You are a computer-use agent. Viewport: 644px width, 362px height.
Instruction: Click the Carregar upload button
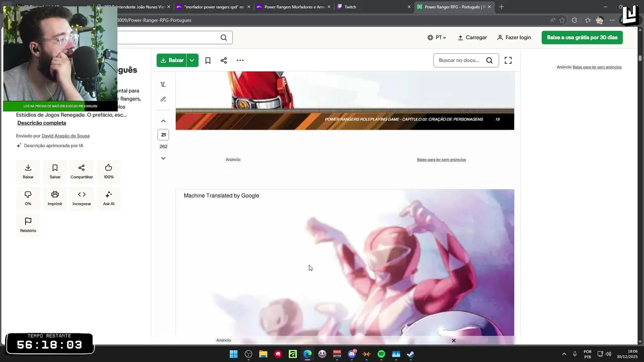[x=472, y=38]
